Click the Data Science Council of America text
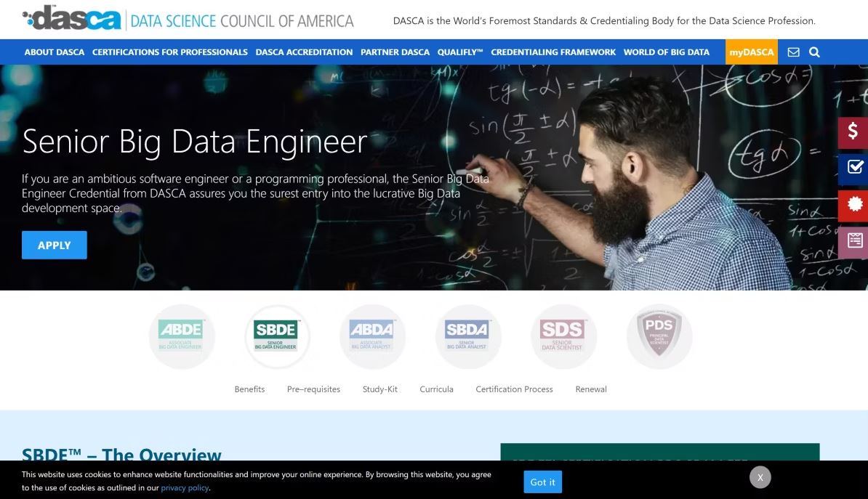868x499 pixels. [242, 21]
